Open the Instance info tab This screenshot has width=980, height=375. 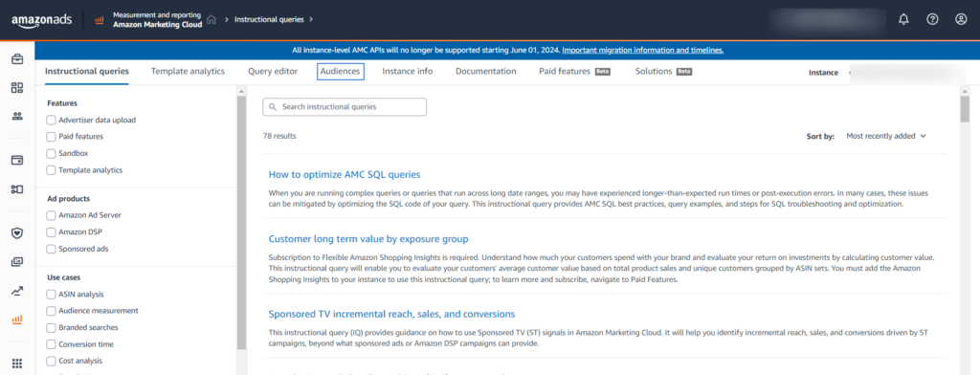coord(408,71)
